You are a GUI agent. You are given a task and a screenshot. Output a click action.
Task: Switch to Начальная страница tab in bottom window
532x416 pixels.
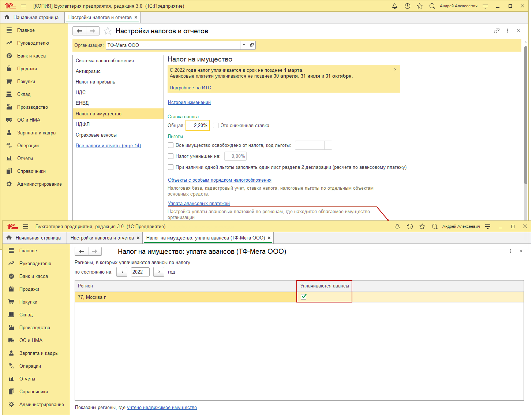point(34,238)
